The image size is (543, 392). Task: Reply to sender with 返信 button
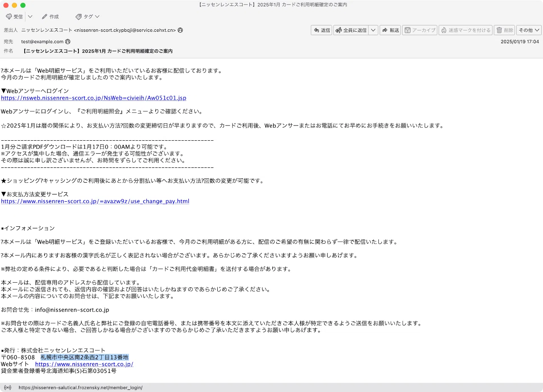click(x=321, y=30)
